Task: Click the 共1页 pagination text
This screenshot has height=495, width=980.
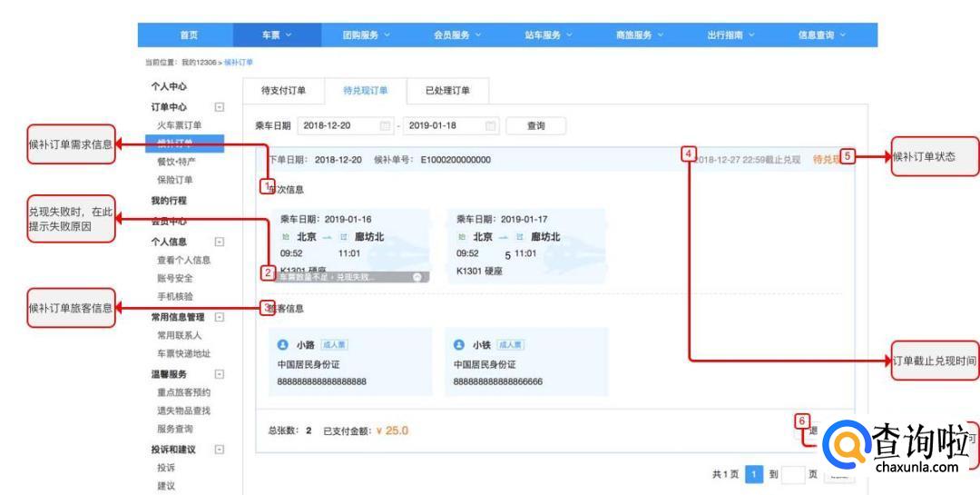Action: pyautogui.click(x=726, y=474)
